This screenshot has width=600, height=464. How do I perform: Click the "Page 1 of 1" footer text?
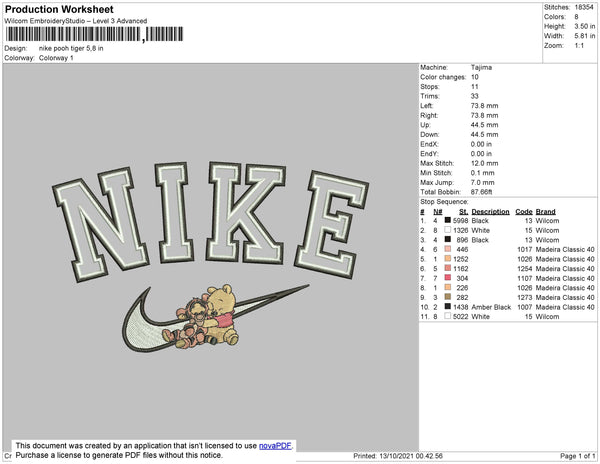(x=577, y=456)
